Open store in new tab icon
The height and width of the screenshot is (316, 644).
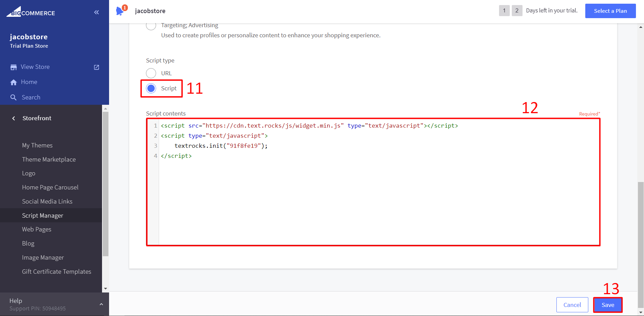click(x=96, y=67)
